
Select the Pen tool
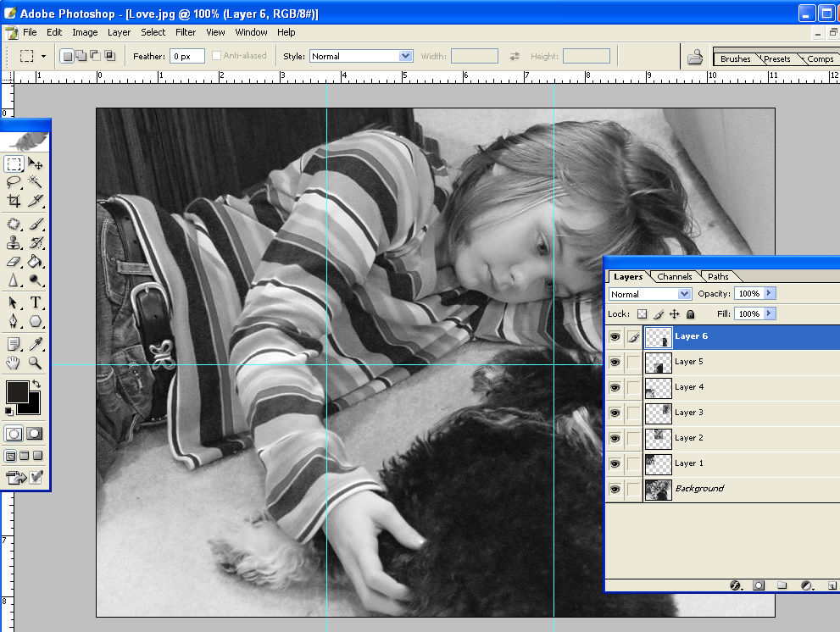point(14,321)
